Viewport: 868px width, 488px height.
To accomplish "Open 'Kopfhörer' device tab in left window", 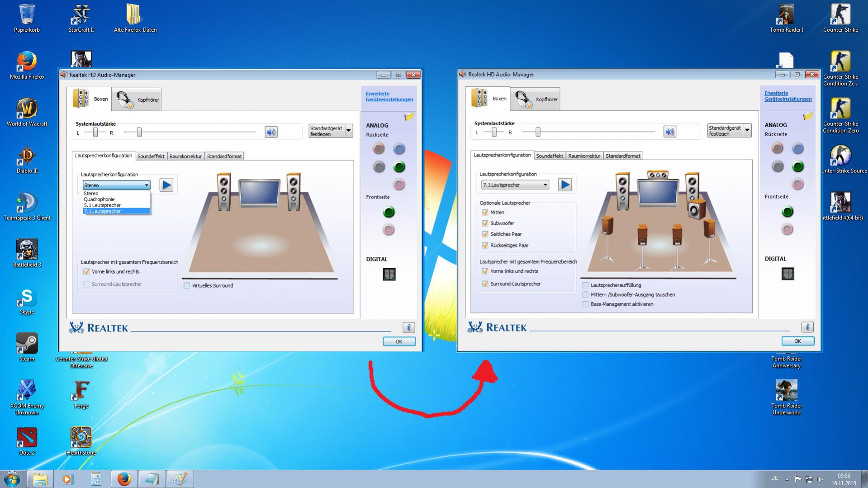I will 136,99.
